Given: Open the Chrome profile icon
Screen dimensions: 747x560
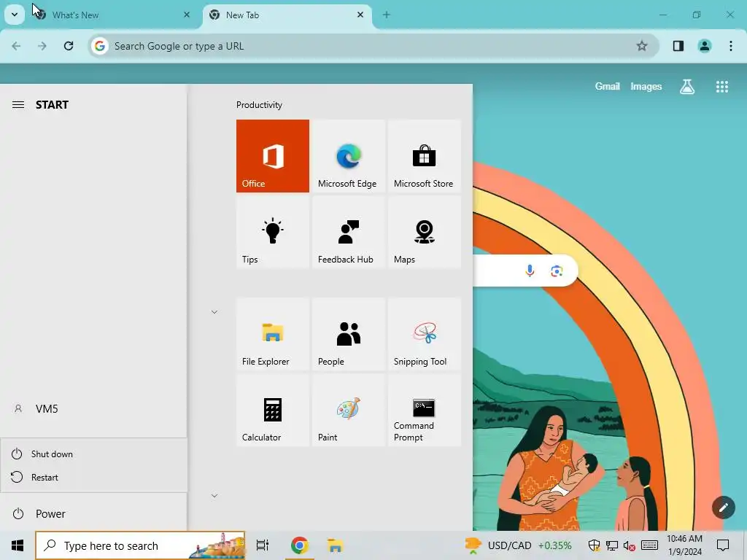Looking at the screenshot, I should [704, 46].
